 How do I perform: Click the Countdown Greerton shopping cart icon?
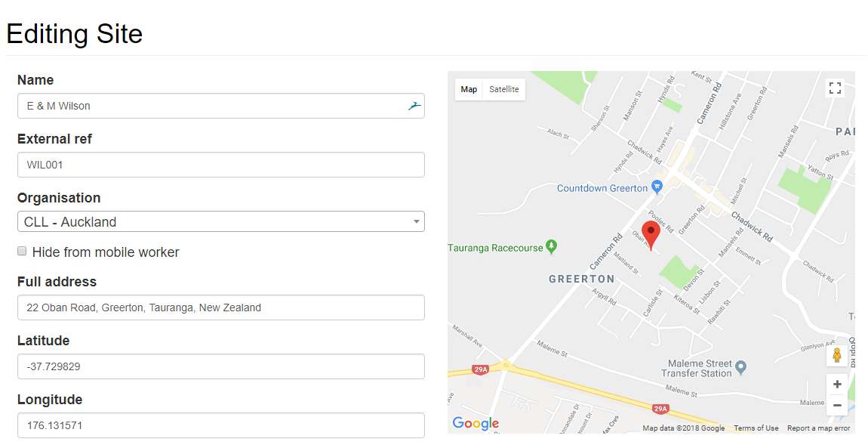coord(657,187)
